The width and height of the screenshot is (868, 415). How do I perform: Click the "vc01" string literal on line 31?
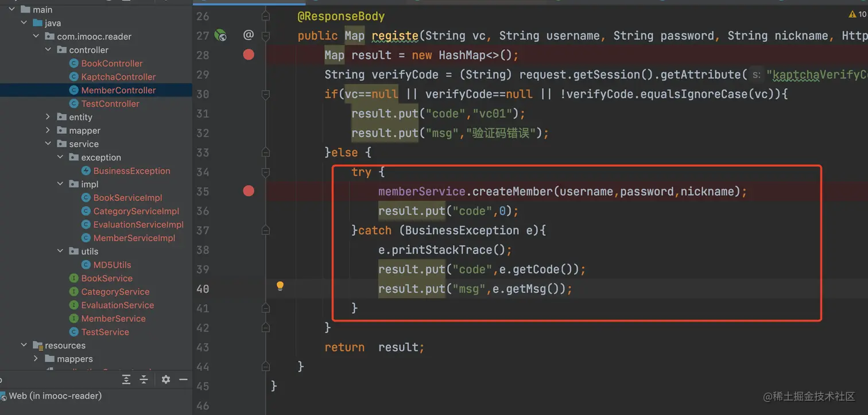(493, 113)
